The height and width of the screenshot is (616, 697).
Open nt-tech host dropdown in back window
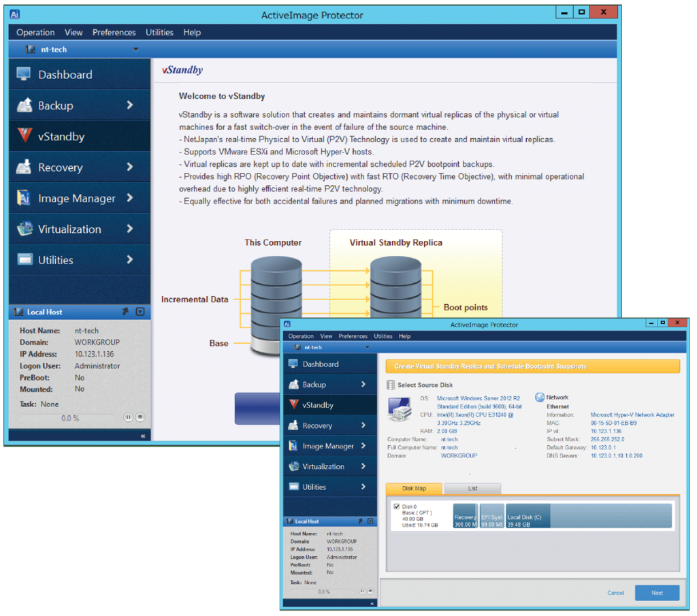pyautogui.click(x=135, y=49)
